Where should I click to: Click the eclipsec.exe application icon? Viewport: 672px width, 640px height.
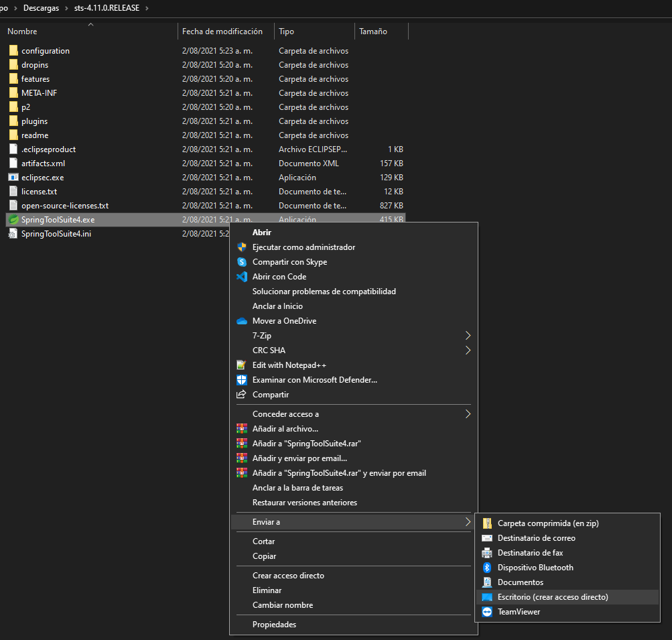point(13,178)
